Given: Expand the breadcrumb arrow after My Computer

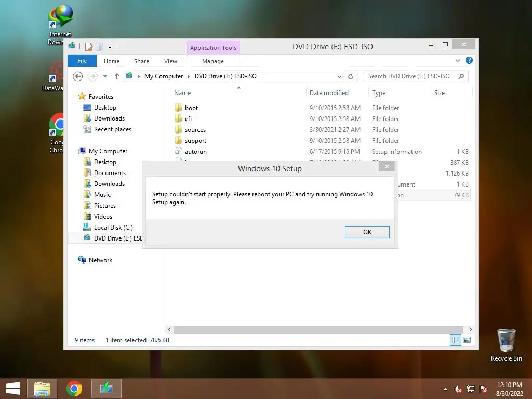Looking at the screenshot, I should [x=189, y=77].
